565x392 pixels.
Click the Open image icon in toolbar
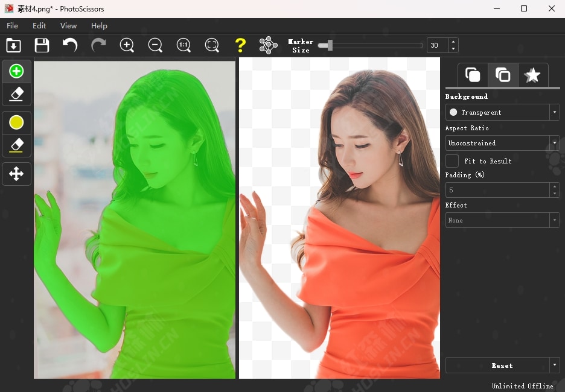13,45
